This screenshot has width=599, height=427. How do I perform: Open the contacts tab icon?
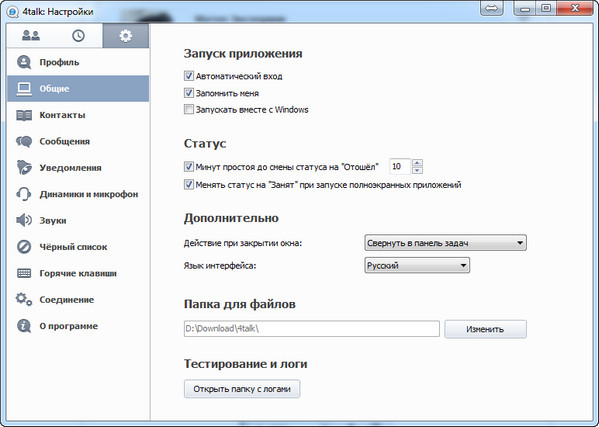[x=31, y=36]
